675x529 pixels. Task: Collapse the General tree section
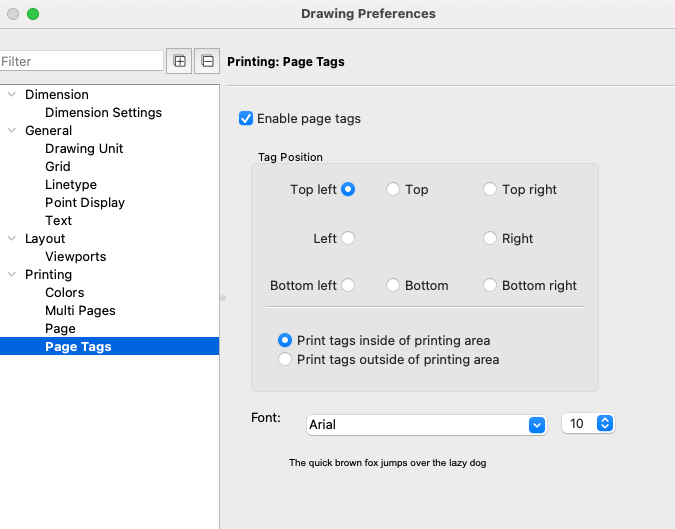(12, 130)
